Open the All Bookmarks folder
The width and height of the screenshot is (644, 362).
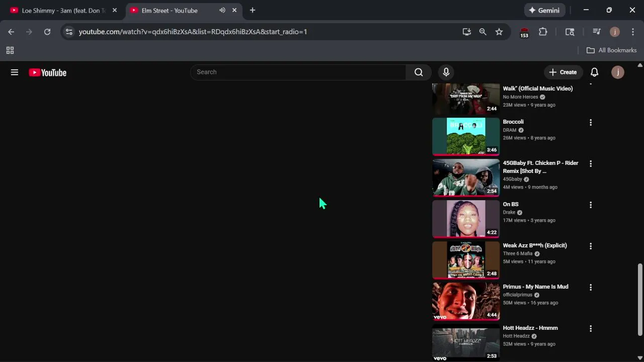612,50
